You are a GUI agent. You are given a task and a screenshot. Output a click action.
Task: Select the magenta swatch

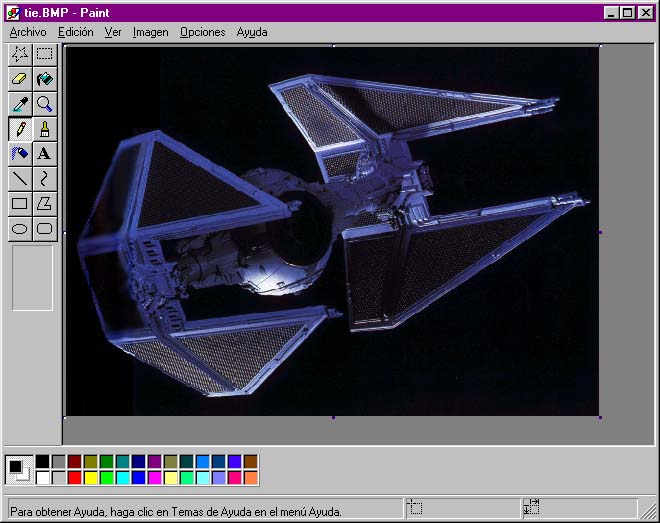point(154,478)
